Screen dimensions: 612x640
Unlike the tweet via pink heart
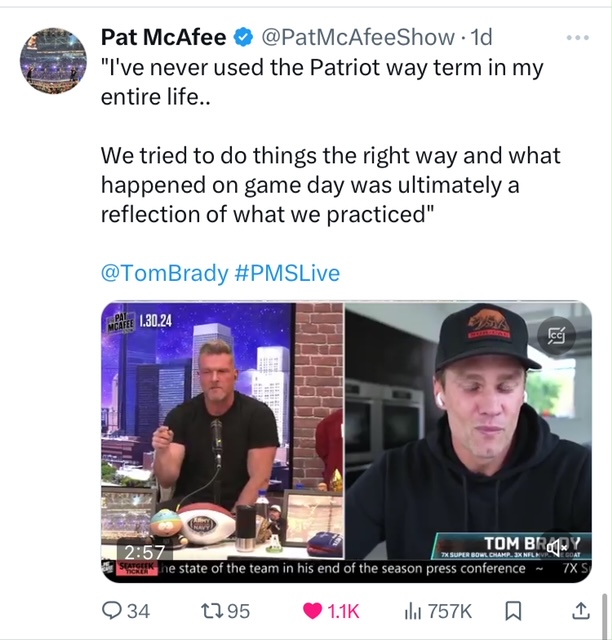point(312,611)
